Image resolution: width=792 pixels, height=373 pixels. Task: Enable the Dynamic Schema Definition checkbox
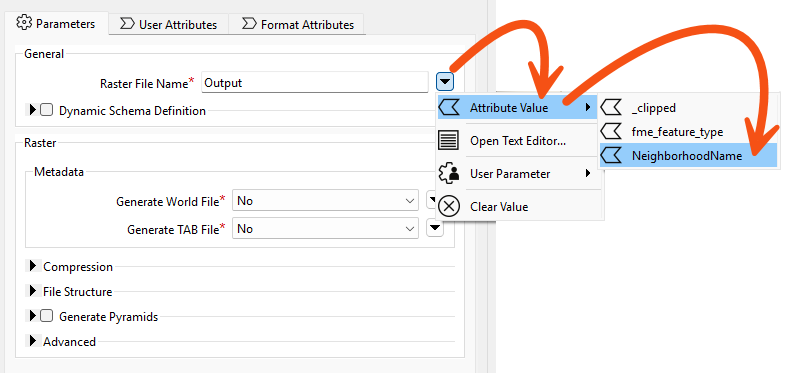point(46,110)
